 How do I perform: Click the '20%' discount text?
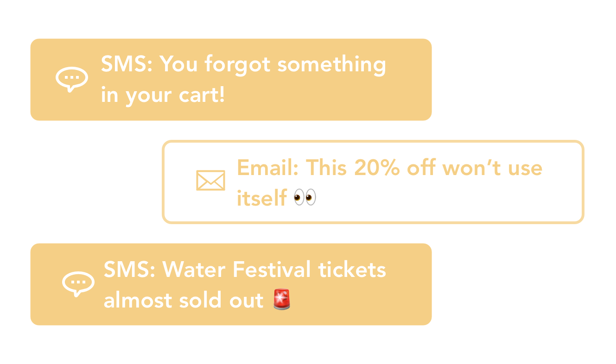click(x=377, y=167)
